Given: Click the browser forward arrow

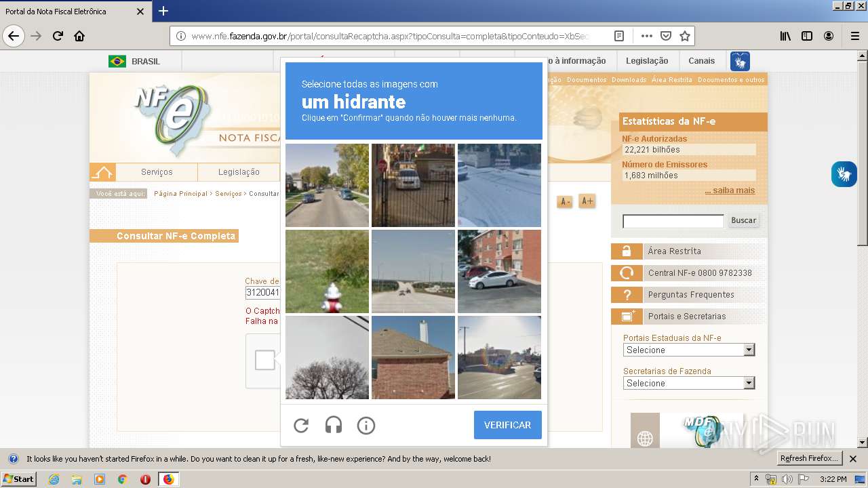Looking at the screenshot, I should [x=36, y=36].
